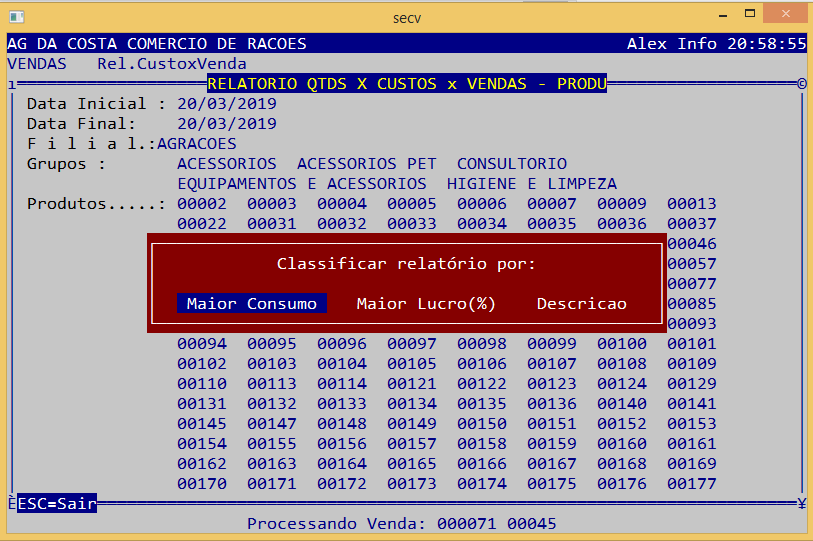Click the Data Inicial date field
The width and height of the screenshot is (813, 541).
226,104
